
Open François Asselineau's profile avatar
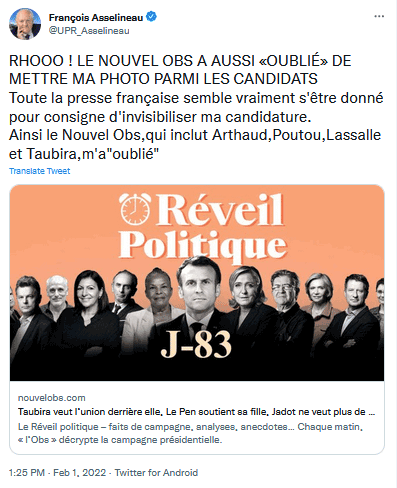click(25, 24)
